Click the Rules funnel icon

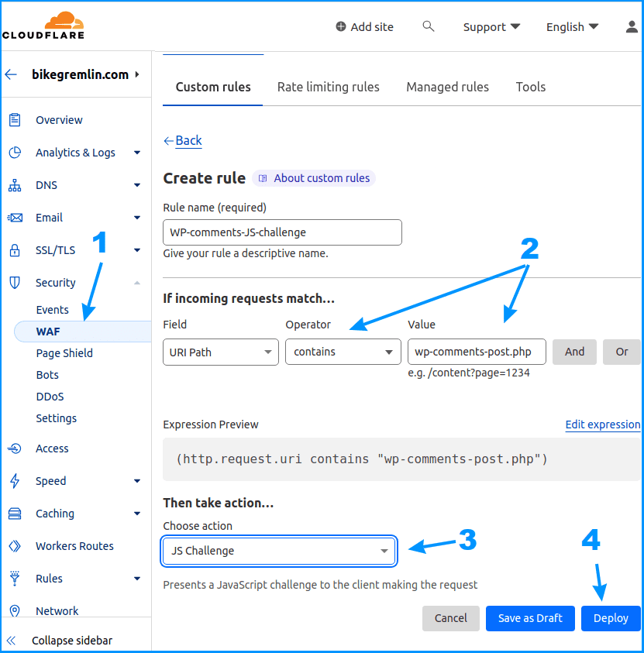[15, 579]
